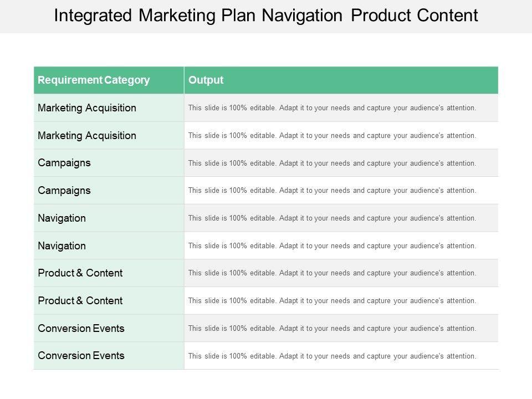Select the second Campaigns row label
532x399 pixels.
pos(64,190)
